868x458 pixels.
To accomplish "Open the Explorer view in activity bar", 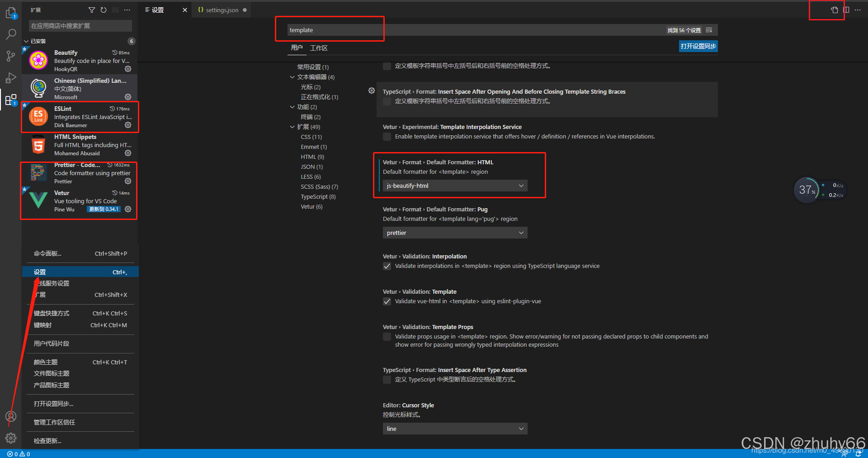I will coord(11,13).
